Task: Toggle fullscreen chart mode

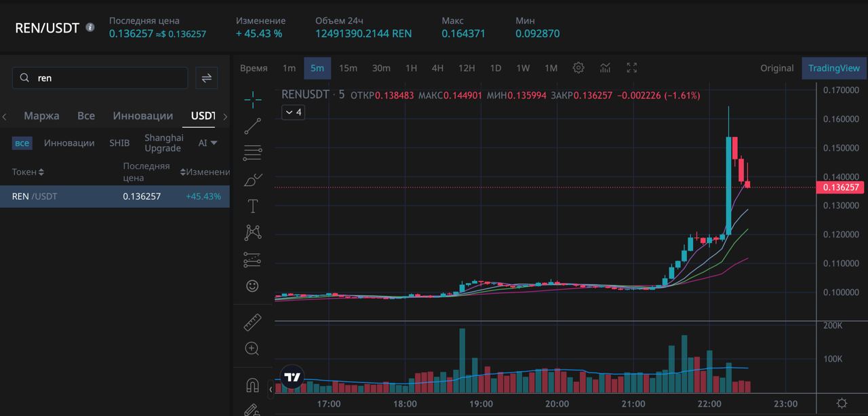Action: click(x=632, y=68)
